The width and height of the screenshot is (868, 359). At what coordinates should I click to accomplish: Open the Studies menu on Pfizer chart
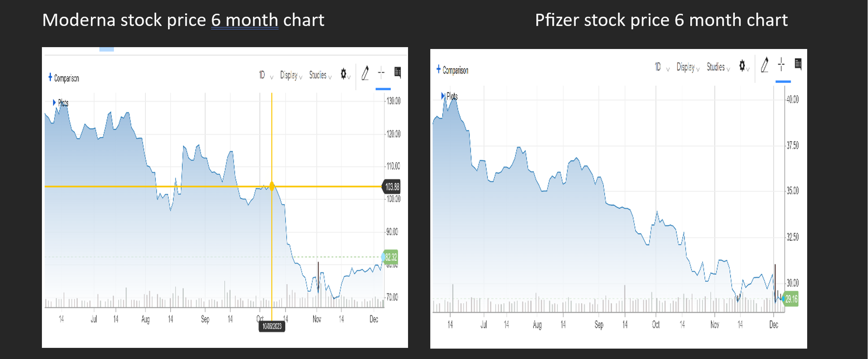point(718,67)
